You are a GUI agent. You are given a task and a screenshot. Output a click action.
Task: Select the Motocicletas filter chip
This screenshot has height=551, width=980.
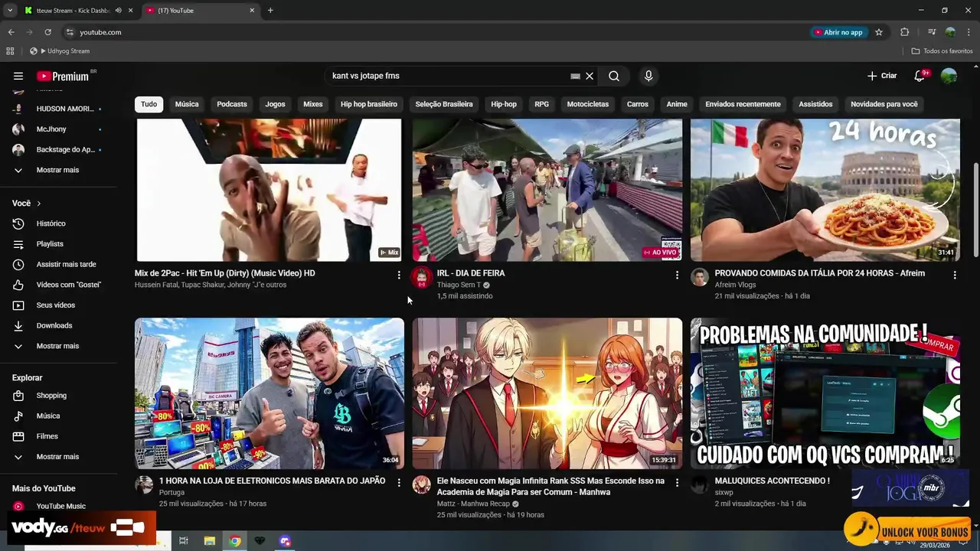(588, 104)
